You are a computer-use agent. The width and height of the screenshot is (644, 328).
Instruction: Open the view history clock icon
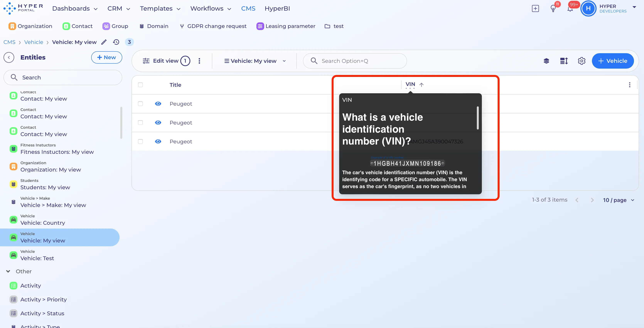click(x=116, y=42)
